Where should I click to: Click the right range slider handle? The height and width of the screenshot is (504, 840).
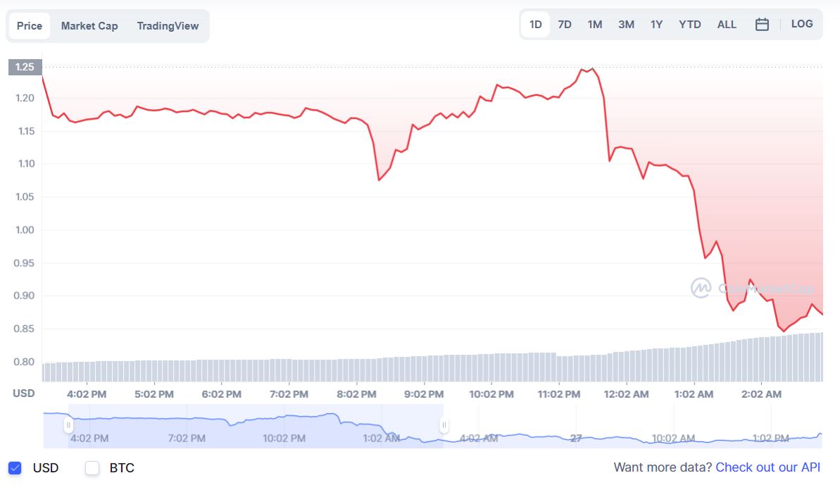444,425
